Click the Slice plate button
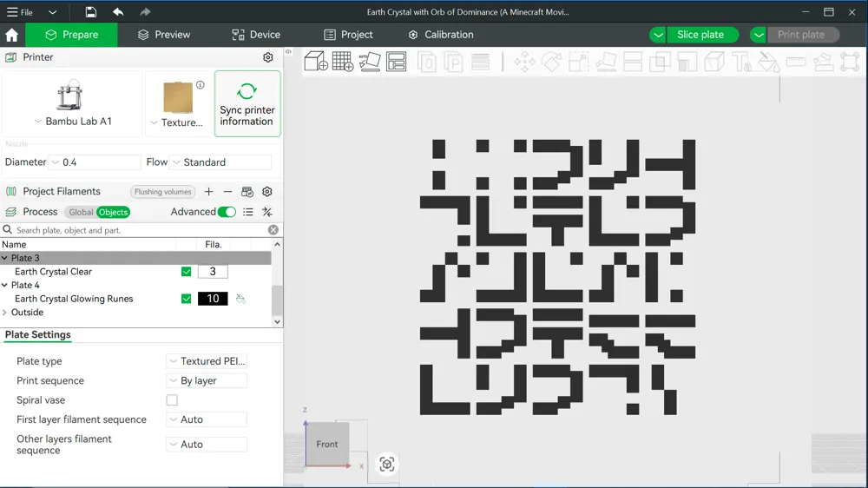 pos(700,35)
